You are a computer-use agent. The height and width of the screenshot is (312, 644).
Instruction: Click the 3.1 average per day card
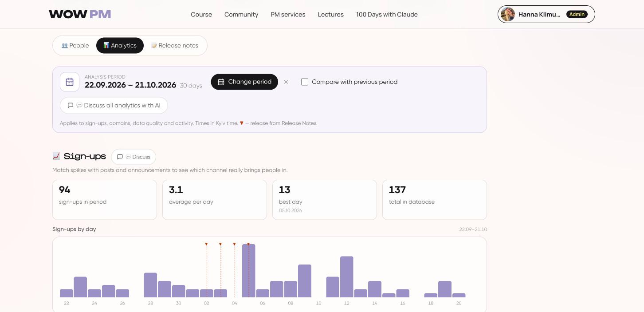coord(215,200)
